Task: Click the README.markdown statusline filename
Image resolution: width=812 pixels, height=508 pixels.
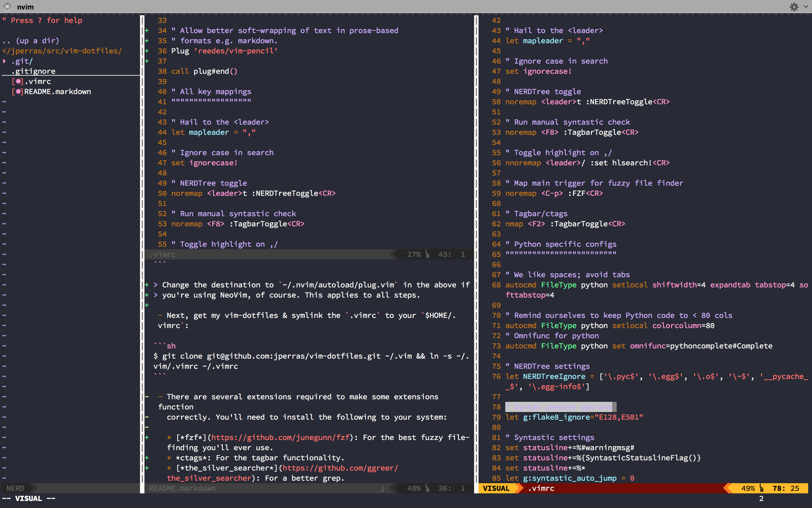Action: click(182, 488)
